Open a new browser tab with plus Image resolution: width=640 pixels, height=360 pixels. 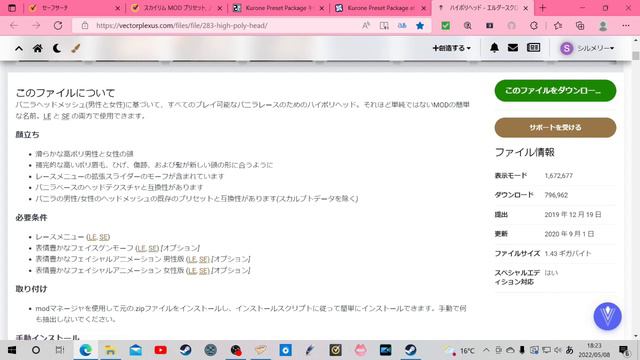(542, 8)
